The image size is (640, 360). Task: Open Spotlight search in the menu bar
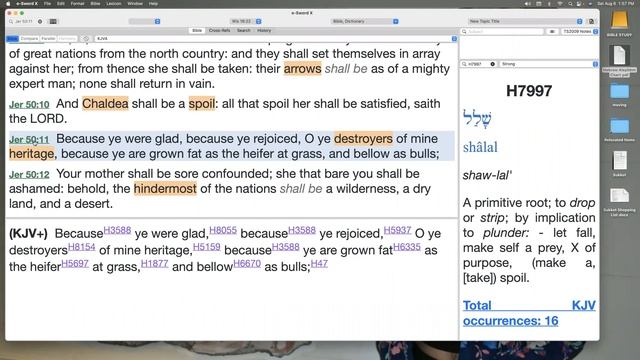570,3
